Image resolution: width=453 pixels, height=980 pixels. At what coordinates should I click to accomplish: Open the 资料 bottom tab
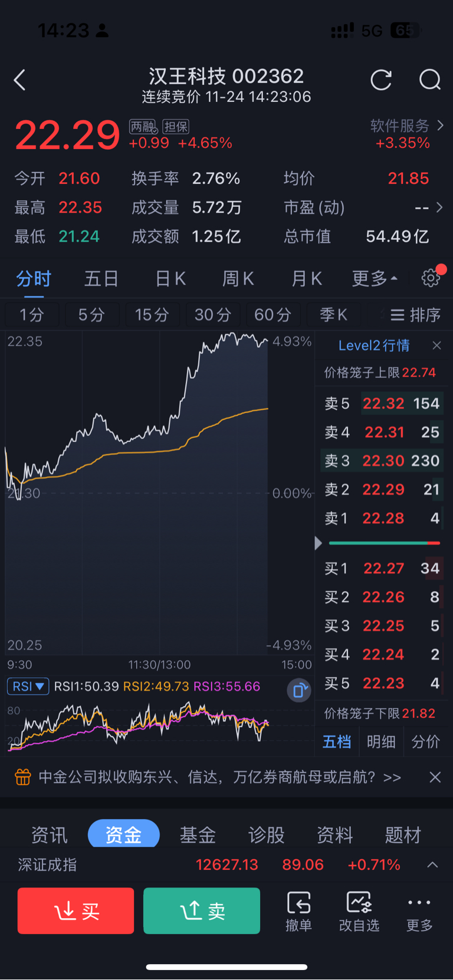[x=335, y=834]
